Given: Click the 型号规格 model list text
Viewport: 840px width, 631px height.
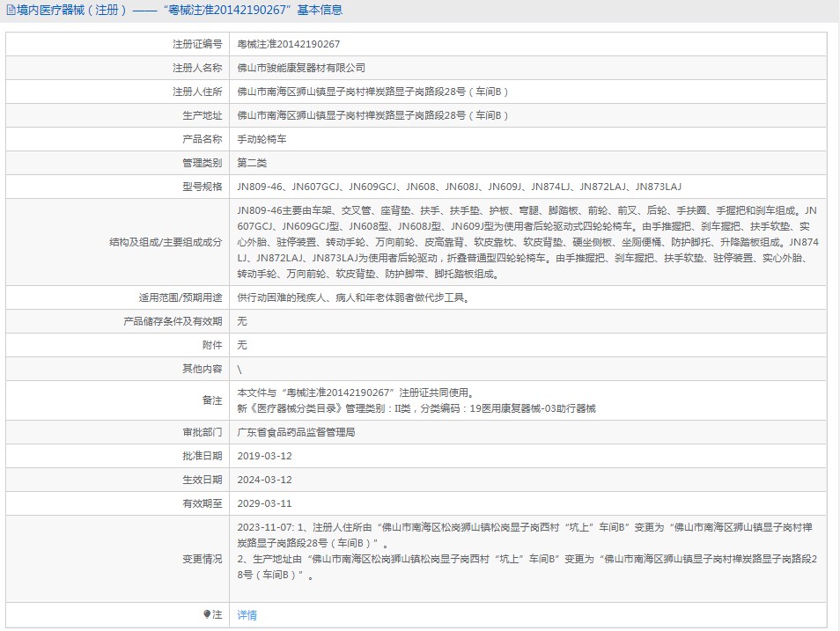Looking at the screenshot, I should click(459, 187).
